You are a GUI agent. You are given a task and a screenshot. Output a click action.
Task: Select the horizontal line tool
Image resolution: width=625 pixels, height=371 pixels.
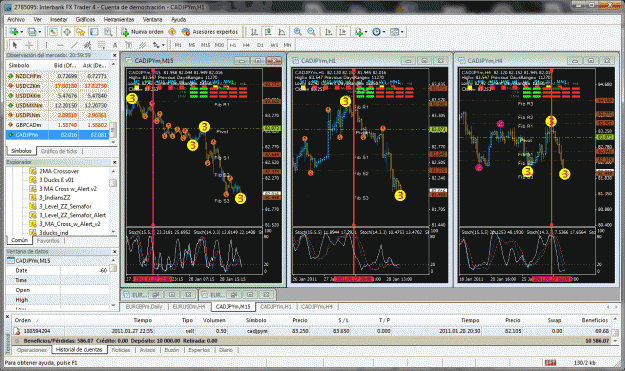(60, 45)
